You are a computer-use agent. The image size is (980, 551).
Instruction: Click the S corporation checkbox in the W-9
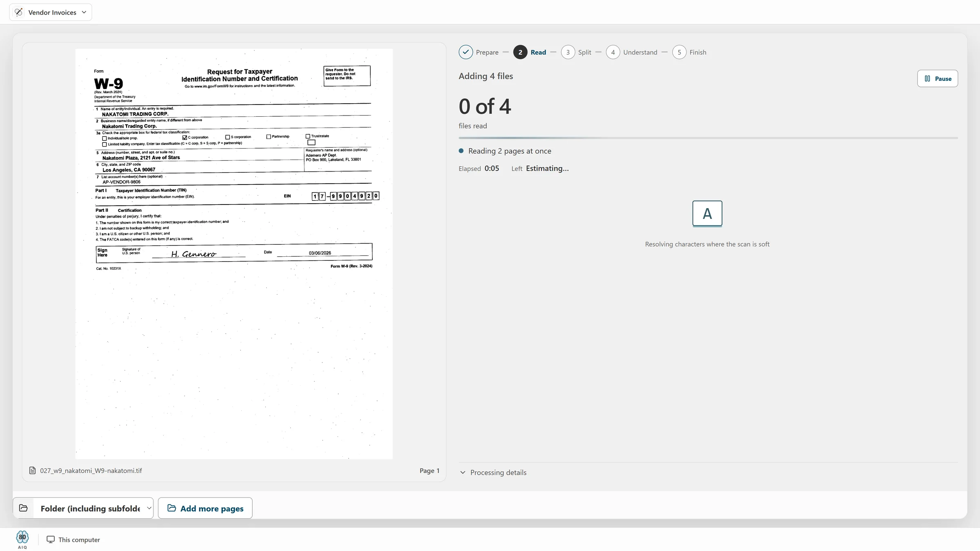pos(227,137)
